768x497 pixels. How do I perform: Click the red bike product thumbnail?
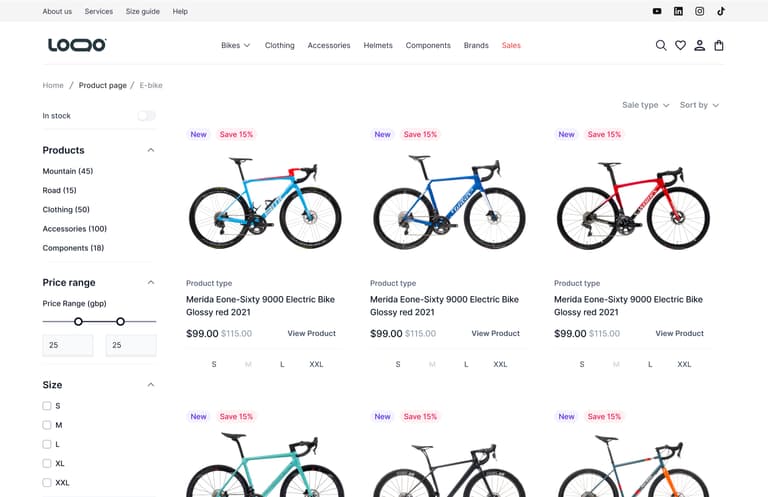[x=632, y=204]
